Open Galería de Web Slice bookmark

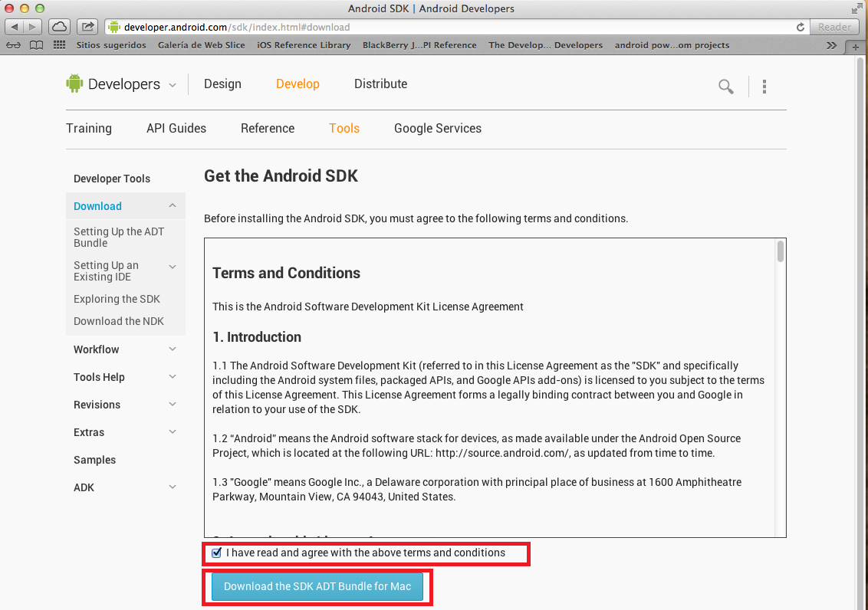click(202, 45)
